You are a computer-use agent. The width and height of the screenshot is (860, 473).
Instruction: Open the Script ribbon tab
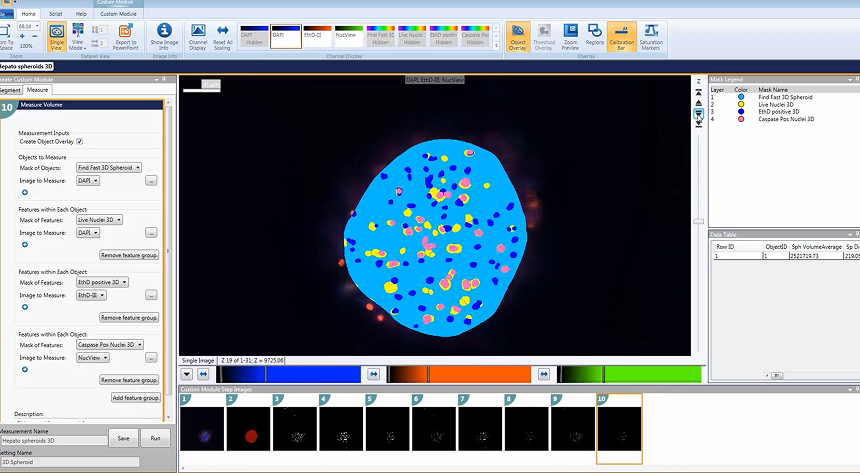pos(55,14)
